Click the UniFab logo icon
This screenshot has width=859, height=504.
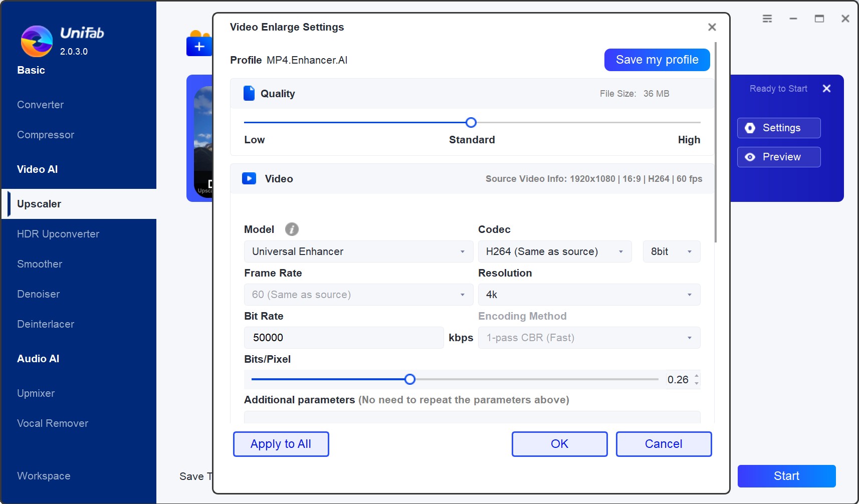(37, 41)
